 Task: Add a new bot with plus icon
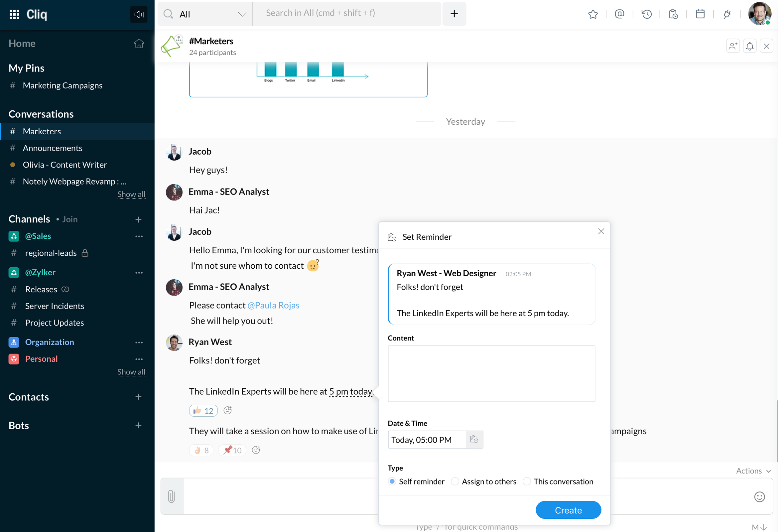[138, 426]
